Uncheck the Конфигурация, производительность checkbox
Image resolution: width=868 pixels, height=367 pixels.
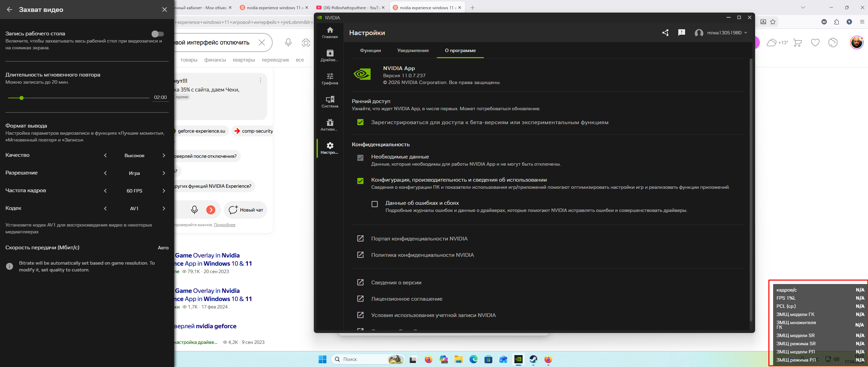point(360,181)
